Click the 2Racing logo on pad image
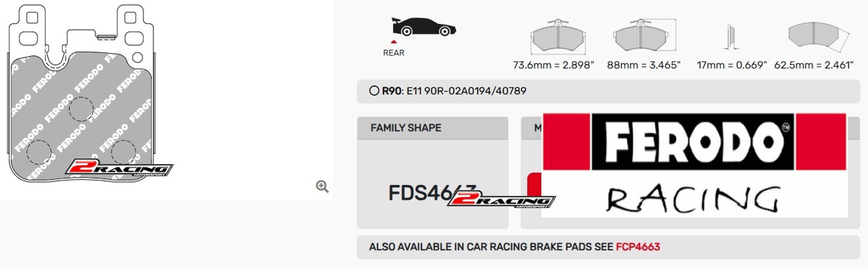Image resolution: width=868 pixels, height=269 pixels. pos(119,169)
